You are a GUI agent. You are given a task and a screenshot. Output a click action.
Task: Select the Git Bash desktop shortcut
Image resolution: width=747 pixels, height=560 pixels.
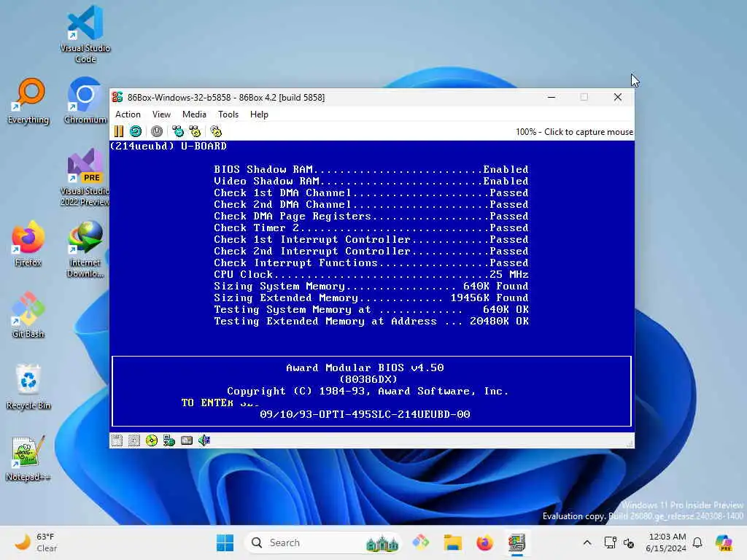coord(28,315)
